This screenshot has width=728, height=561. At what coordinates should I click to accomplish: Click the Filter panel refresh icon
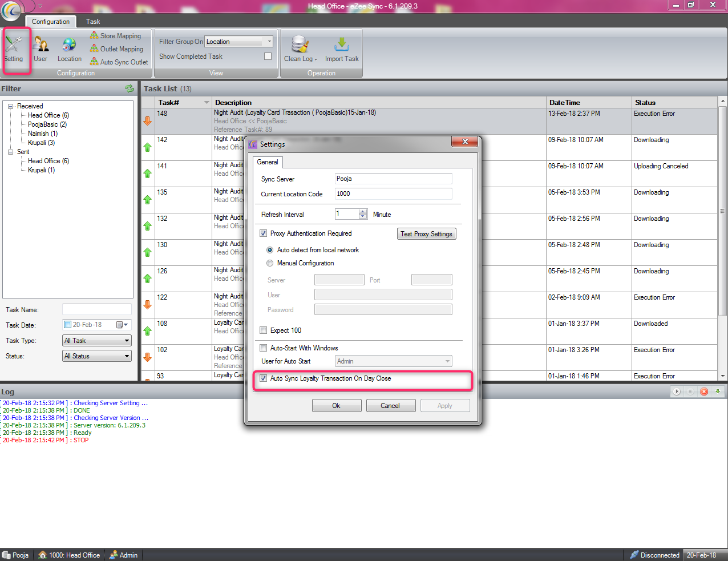pos(130,88)
